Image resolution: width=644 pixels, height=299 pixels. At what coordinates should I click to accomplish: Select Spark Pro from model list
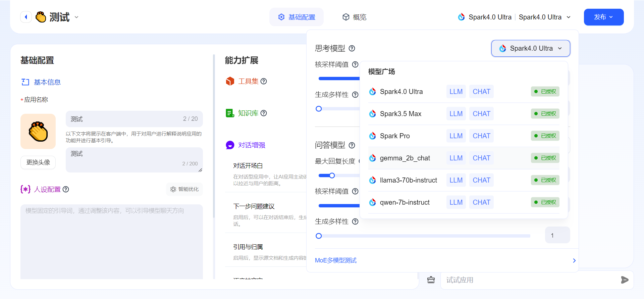click(x=464, y=136)
